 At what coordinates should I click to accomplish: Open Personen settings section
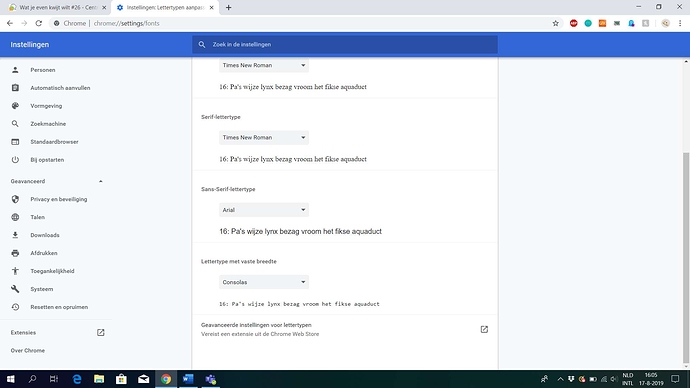(43, 70)
